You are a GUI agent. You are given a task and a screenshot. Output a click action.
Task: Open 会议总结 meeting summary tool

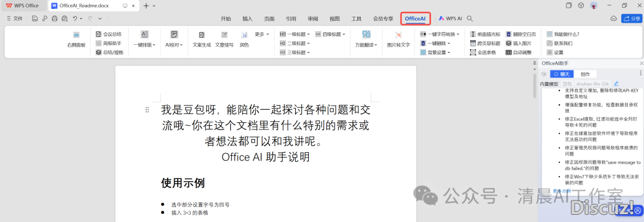(x=109, y=34)
